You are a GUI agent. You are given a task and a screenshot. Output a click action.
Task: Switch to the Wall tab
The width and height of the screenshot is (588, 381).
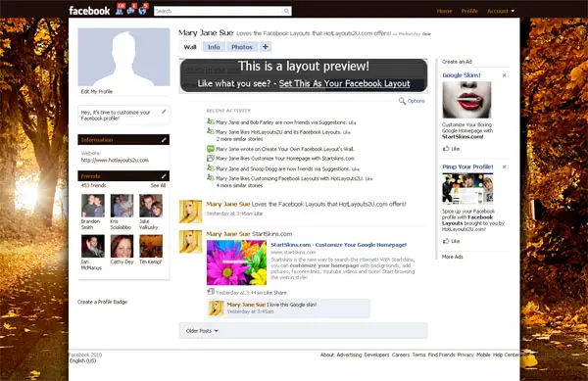coord(190,47)
